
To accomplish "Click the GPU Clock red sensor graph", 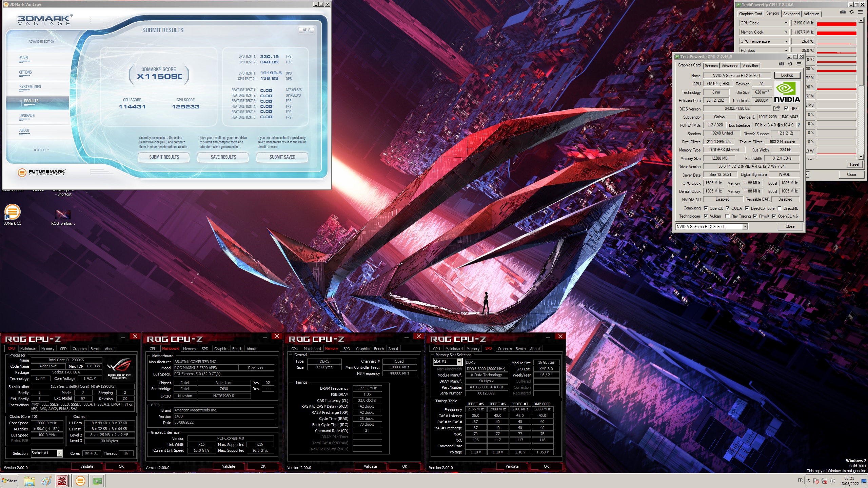I will point(836,23).
